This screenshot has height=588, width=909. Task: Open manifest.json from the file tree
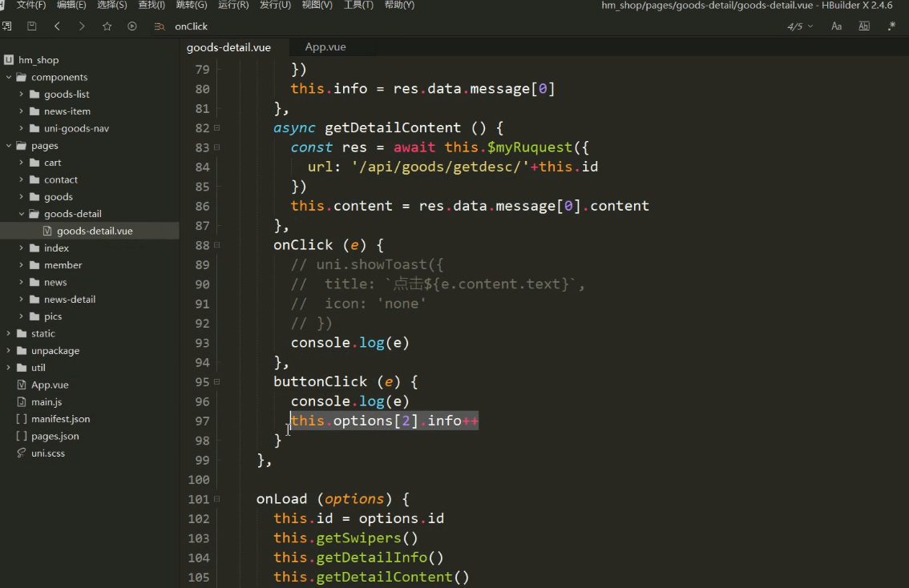point(60,419)
